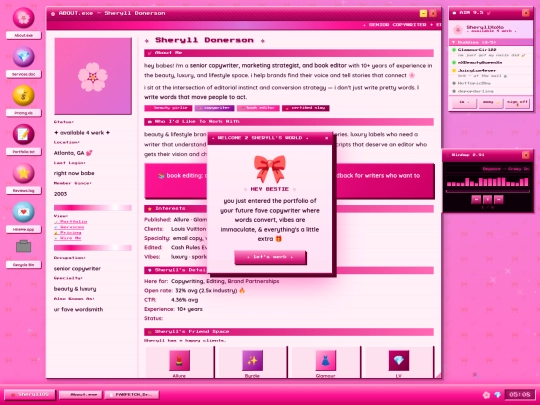Switch to the FARFETCH taskbar item

[x=132, y=395]
